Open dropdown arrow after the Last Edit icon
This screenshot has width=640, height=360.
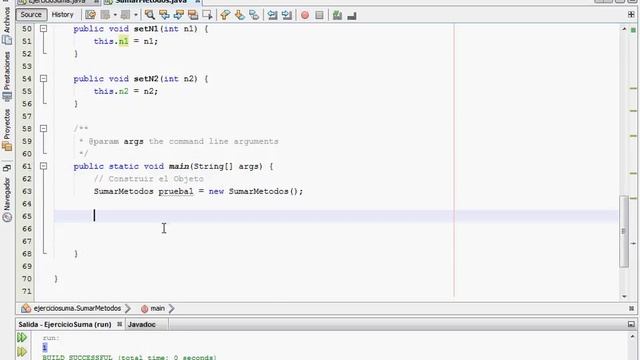point(116,15)
